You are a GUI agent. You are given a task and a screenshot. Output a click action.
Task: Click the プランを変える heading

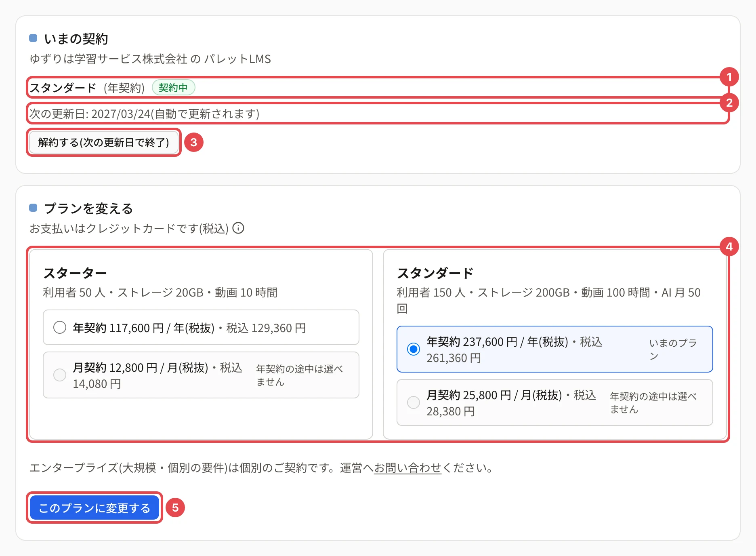pos(88,208)
